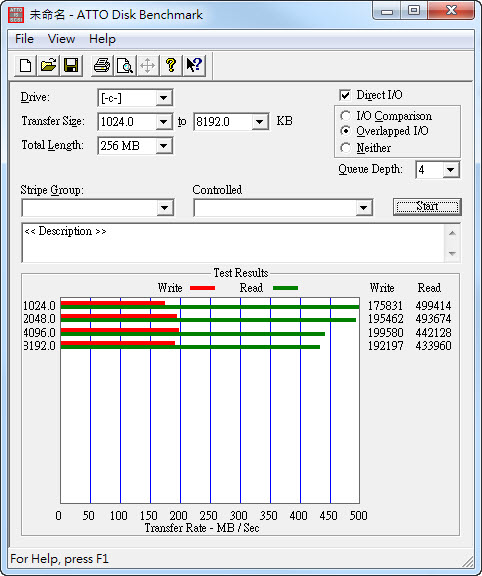Click inside the Description text box

click(233, 242)
